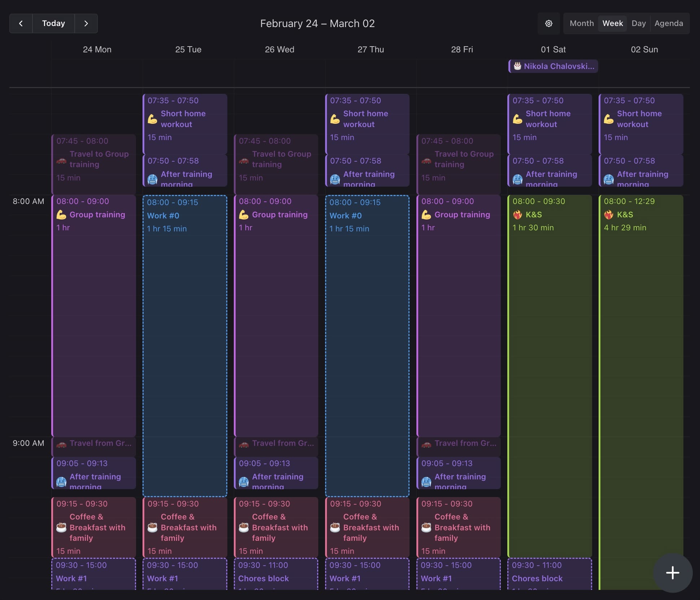Click coffee cup icon on Friday breakfast event

pos(426,527)
